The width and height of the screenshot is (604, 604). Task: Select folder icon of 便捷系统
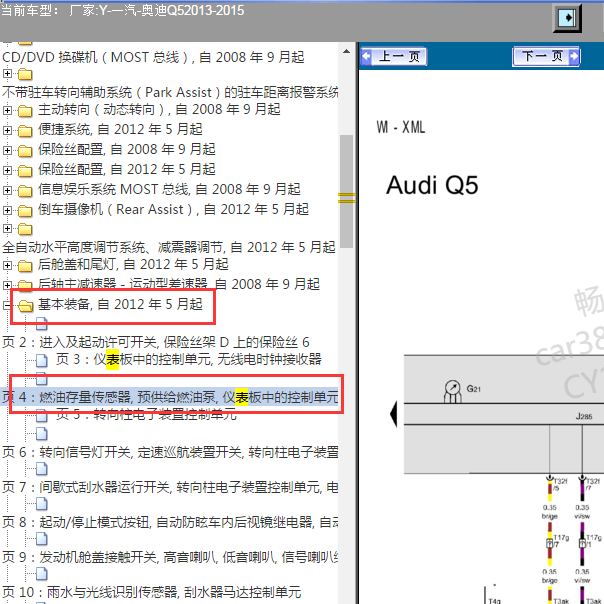pos(25,131)
